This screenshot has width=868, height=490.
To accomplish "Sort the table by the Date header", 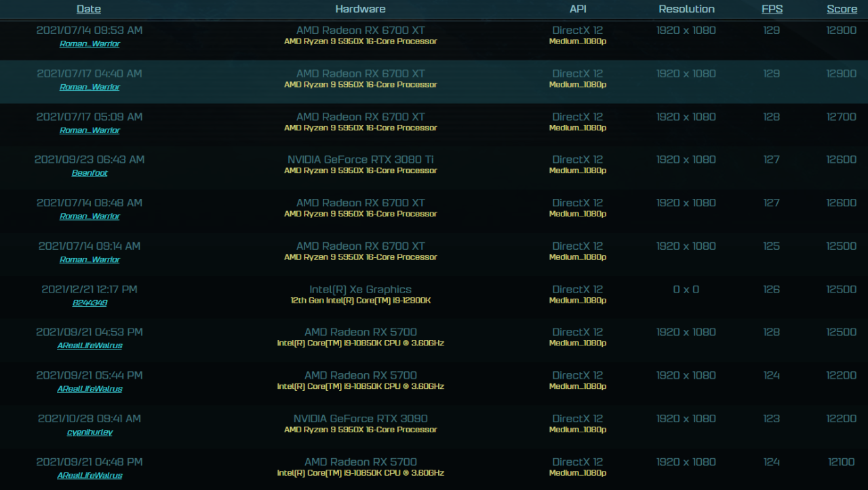I will coord(89,9).
